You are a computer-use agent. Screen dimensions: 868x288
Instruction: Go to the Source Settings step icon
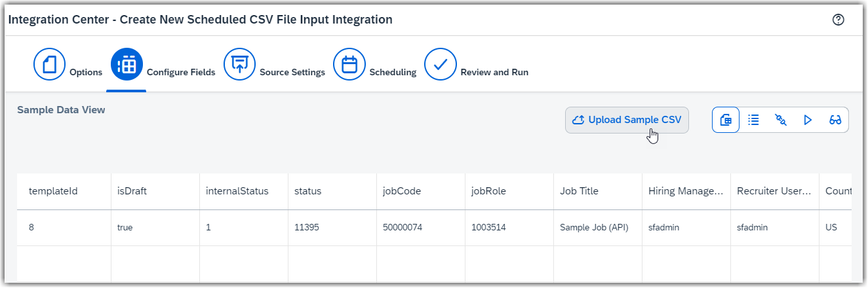pyautogui.click(x=240, y=64)
